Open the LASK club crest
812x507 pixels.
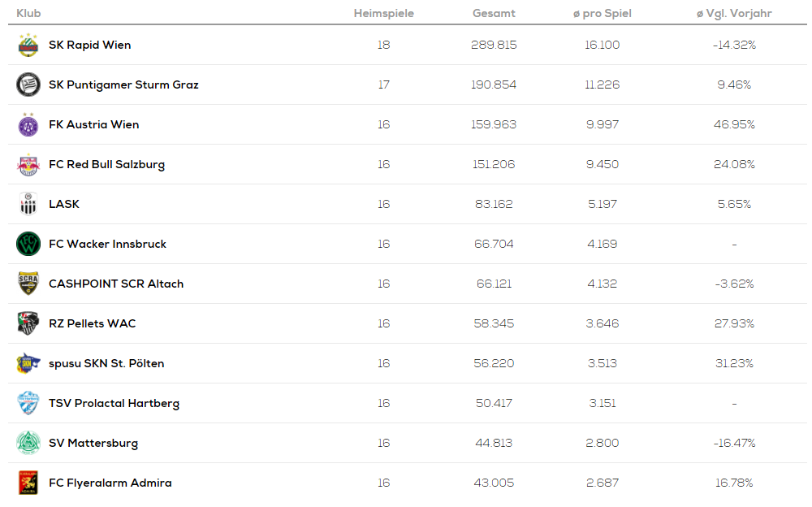point(28,204)
